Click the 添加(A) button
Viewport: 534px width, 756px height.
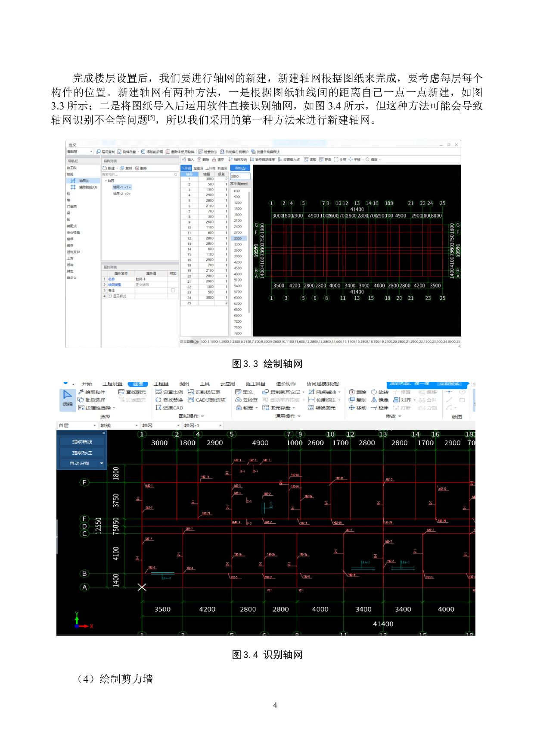click(x=240, y=168)
